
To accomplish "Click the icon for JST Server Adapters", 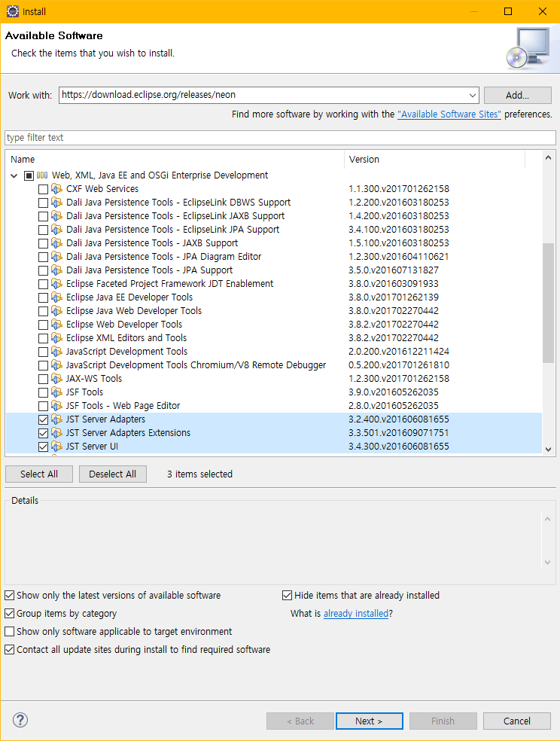I will [x=56, y=419].
